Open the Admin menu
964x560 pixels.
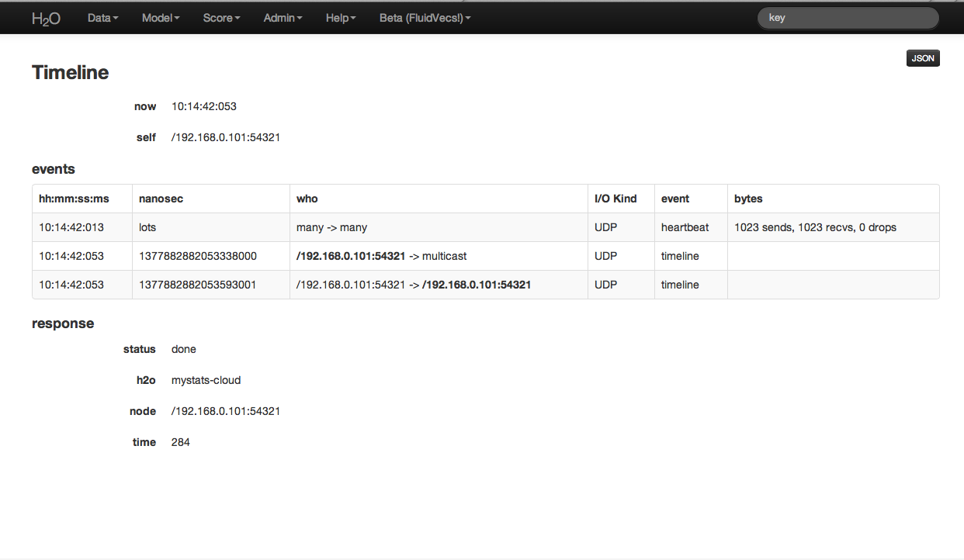(x=283, y=18)
